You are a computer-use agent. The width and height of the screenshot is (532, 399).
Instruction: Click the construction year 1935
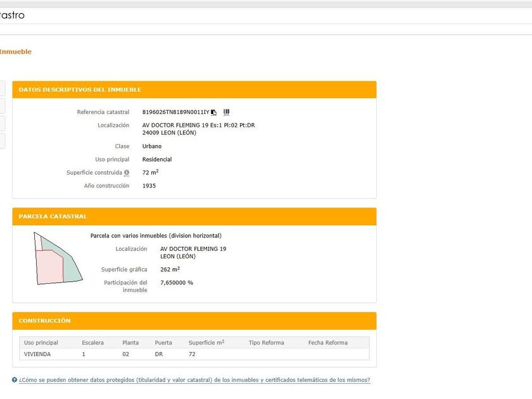[x=149, y=186]
